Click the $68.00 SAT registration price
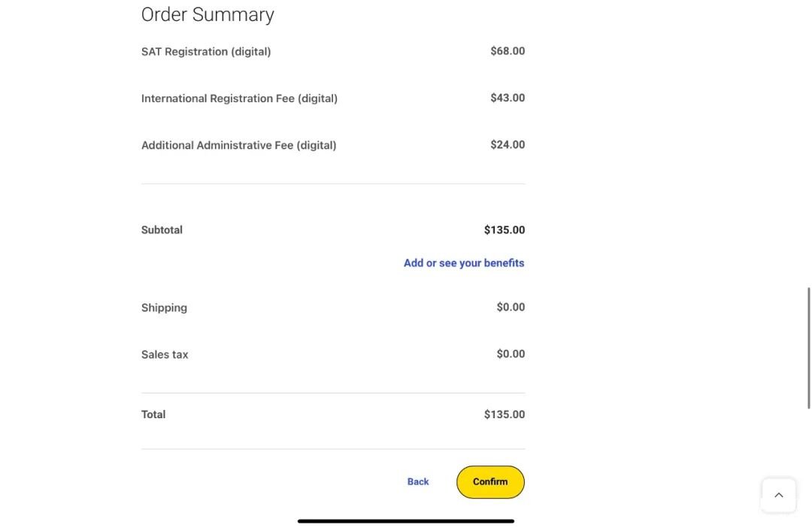This screenshot has height=528, width=812. click(x=507, y=51)
